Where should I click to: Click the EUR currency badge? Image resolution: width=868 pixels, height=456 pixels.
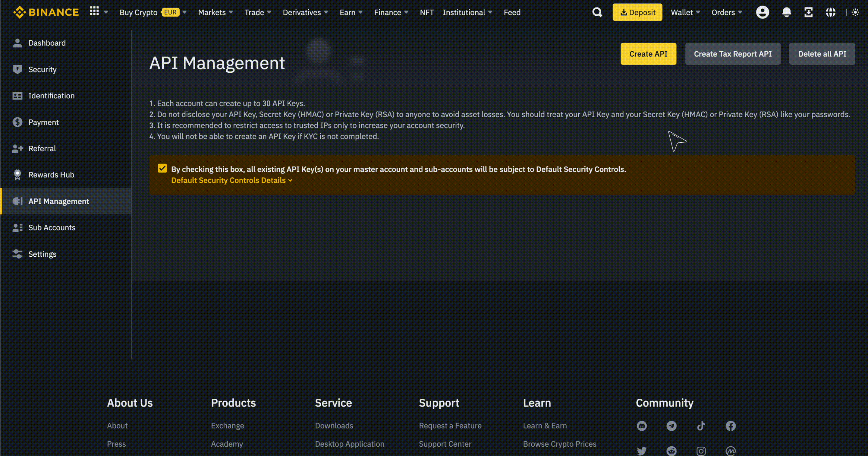tap(170, 12)
